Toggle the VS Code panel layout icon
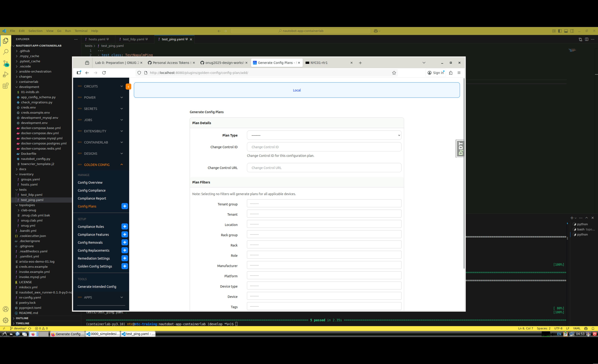Image resolution: width=598 pixels, height=364 pixels. coord(566,31)
